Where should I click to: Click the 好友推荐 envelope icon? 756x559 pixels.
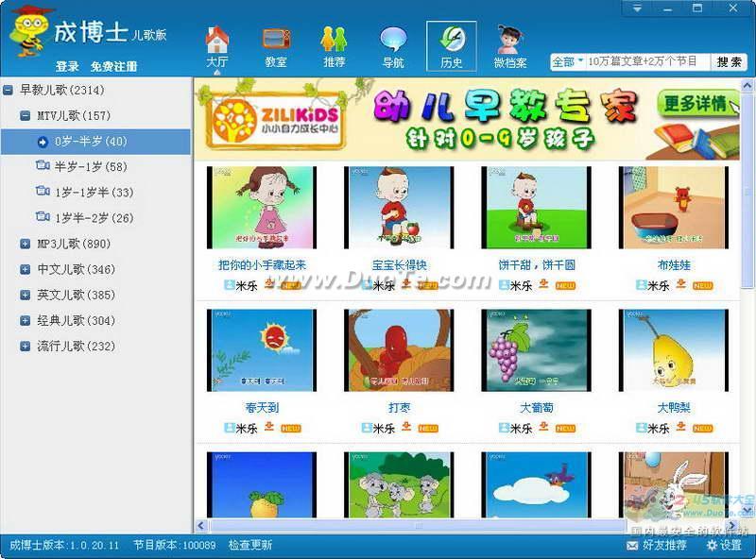pos(632,546)
